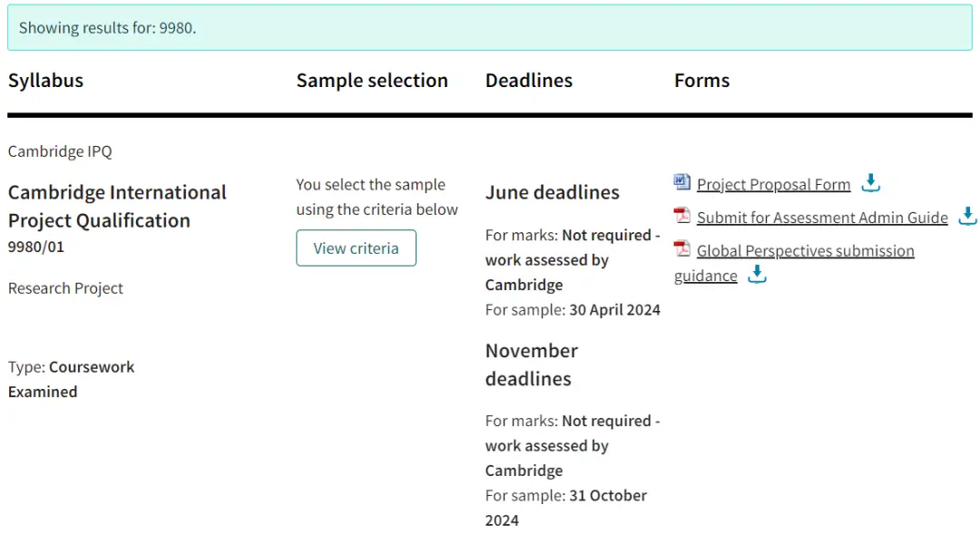The image size is (980, 534).
Task: Click the November deadlines heading
Action: 532,364
